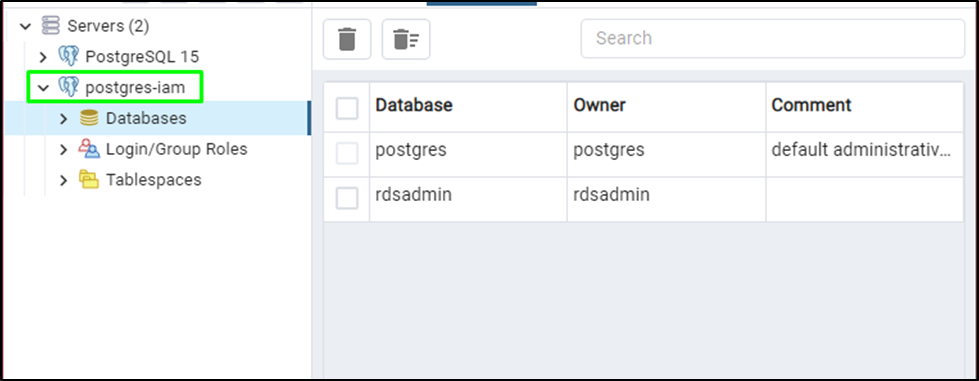Click the postgres-iam elephant icon
Viewport: 979px width, 381px height.
point(68,87)
